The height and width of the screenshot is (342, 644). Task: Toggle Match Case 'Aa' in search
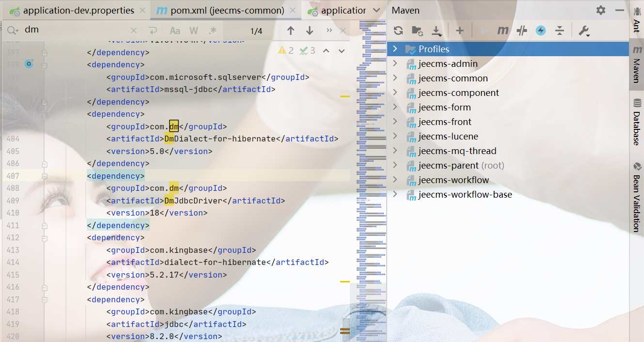point(175,31)
